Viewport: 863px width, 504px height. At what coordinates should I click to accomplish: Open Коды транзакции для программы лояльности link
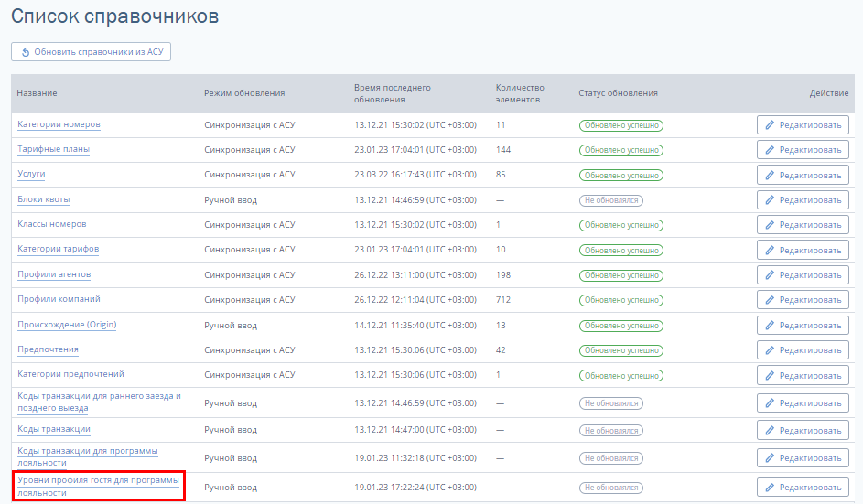(88, 457)
